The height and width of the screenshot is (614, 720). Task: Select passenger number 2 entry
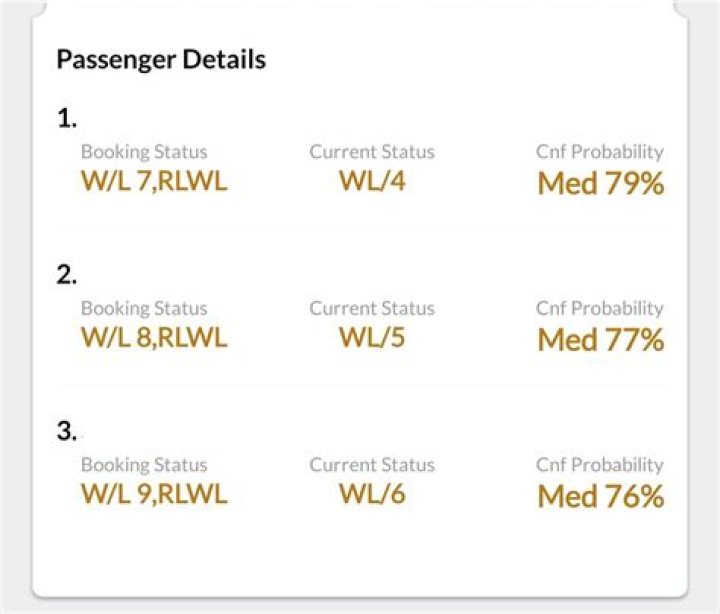pos(67,275)
